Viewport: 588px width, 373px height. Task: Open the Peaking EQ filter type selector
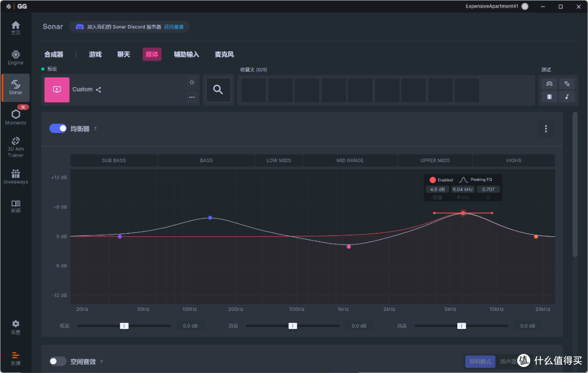(476, 180)
